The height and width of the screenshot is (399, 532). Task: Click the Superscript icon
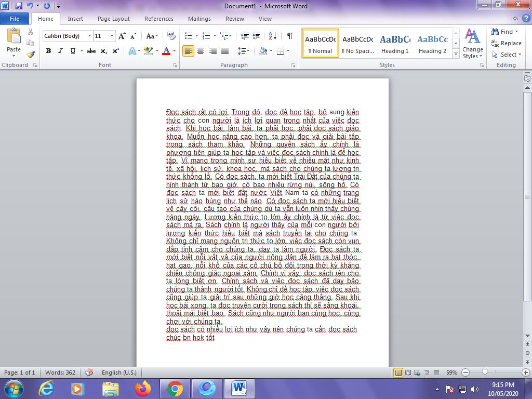116,51
